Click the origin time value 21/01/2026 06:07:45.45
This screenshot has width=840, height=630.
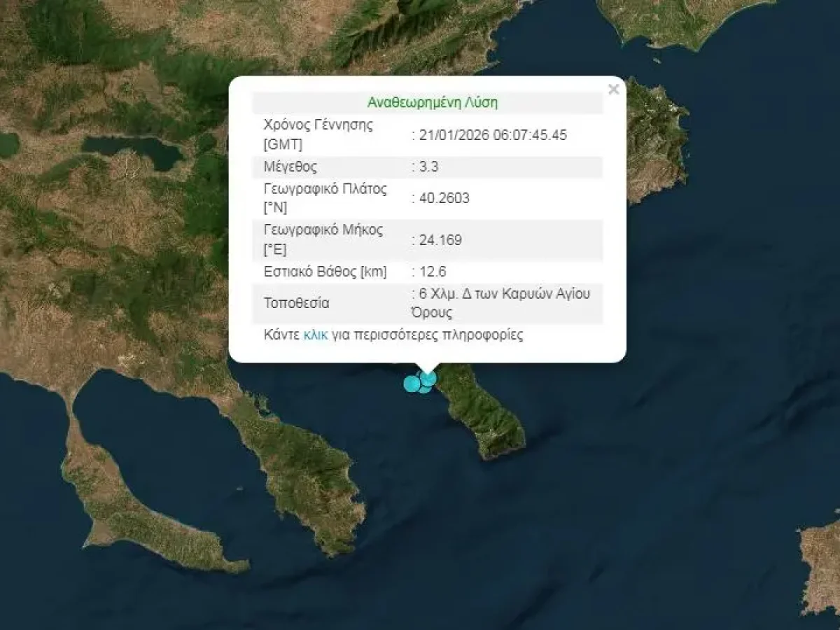pos(491,135)
